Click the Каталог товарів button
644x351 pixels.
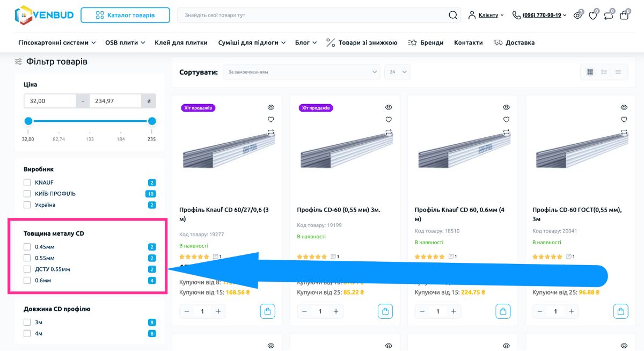[x=125, y=15]
